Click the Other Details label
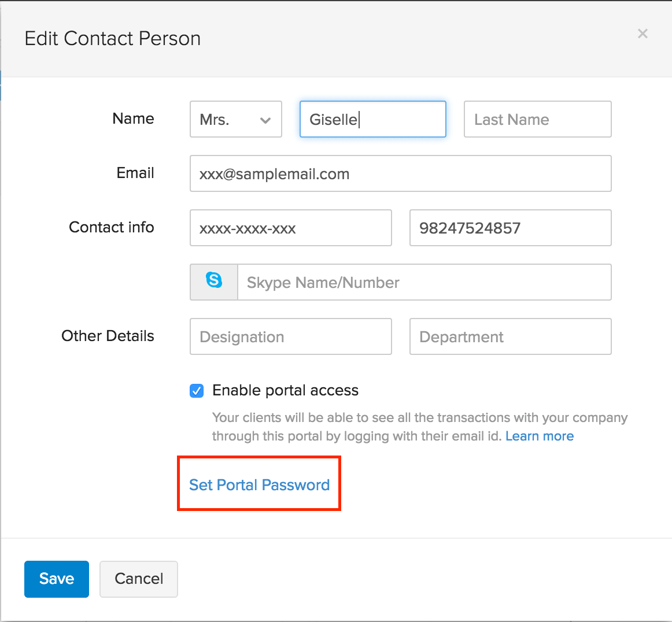Image resolution: width=672 pixels, height=622 pixels. (108, 336)
